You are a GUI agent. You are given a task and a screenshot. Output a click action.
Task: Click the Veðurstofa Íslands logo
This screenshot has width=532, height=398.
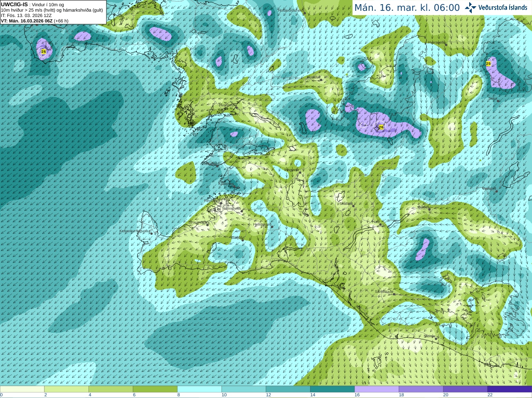[495, 7]
